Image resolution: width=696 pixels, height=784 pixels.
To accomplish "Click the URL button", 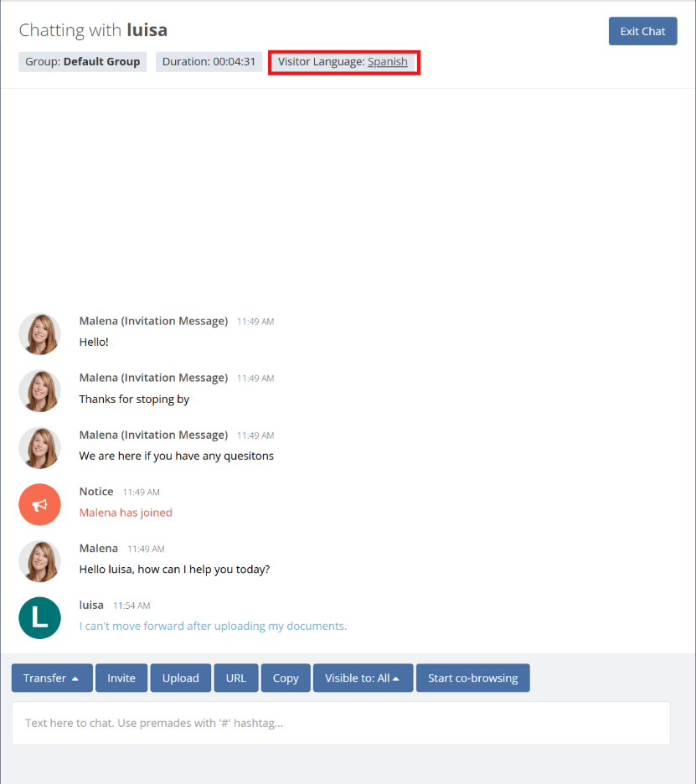I will 236,678.
